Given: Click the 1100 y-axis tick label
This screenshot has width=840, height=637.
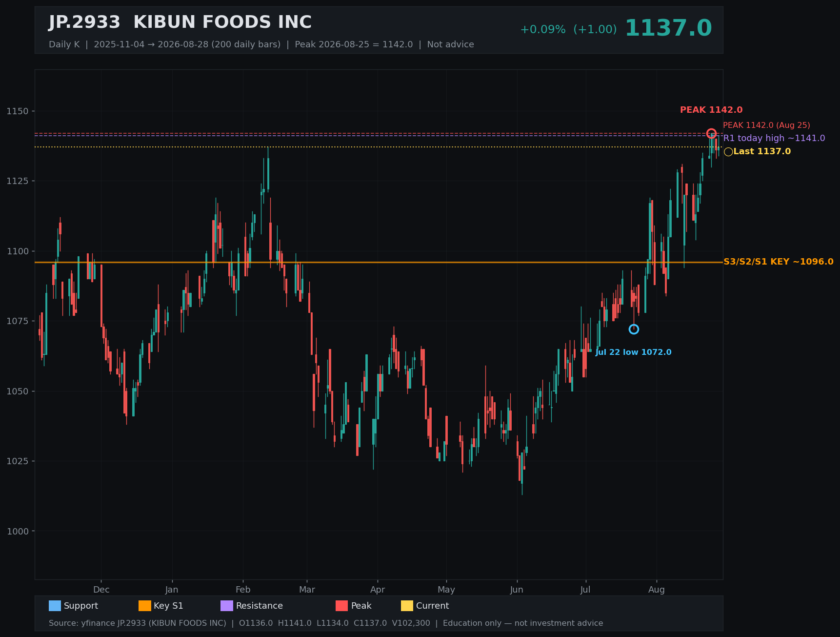Looking at the screenshot, I should [x=18, y=251].
